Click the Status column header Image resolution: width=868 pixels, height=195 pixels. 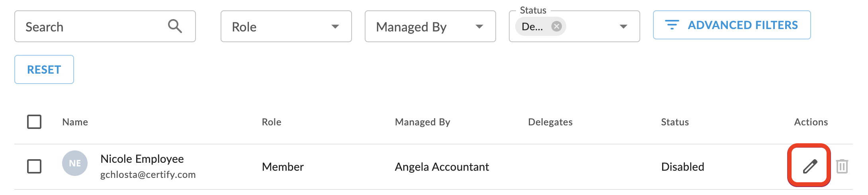(675, 122)
